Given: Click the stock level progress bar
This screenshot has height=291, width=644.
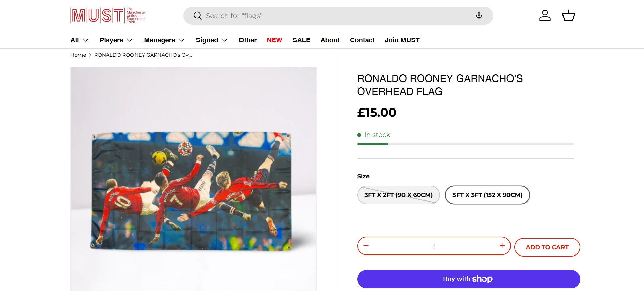Looking at the screenshot, I should tap(465, 144).
